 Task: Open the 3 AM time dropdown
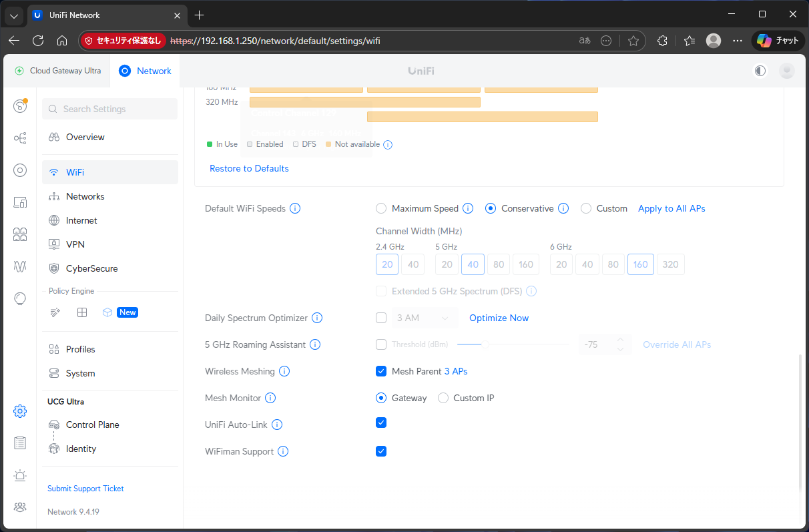(423, 318)
